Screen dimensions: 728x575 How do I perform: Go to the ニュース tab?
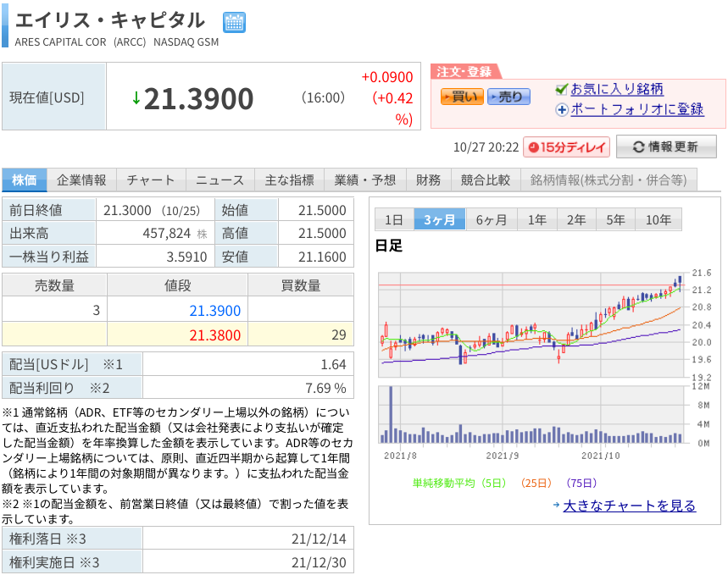point(220,180)
